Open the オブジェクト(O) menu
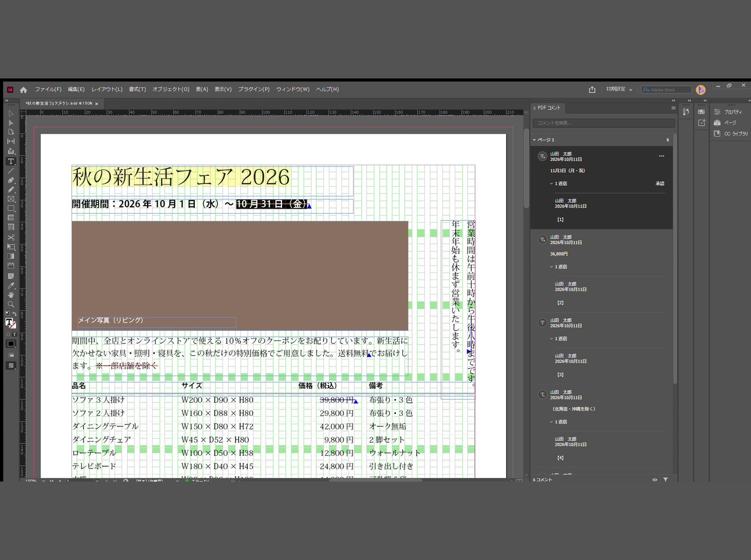 pos(171,89)
